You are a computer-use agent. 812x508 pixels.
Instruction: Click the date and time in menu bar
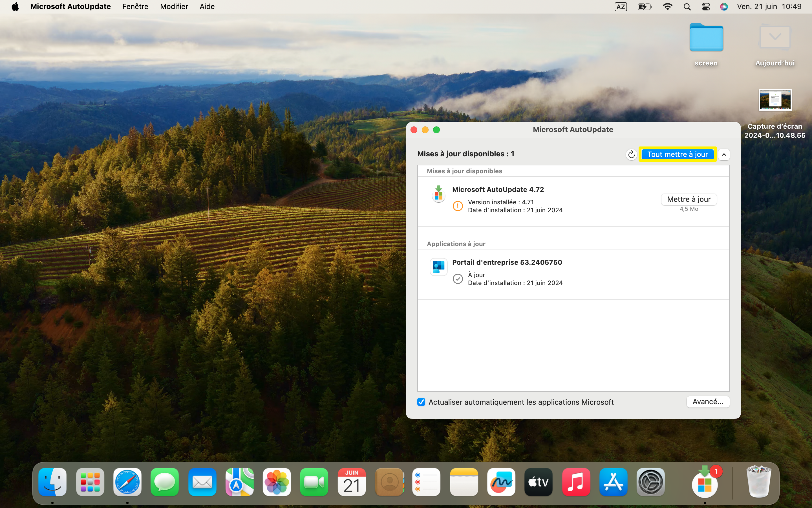click(769, 7)
